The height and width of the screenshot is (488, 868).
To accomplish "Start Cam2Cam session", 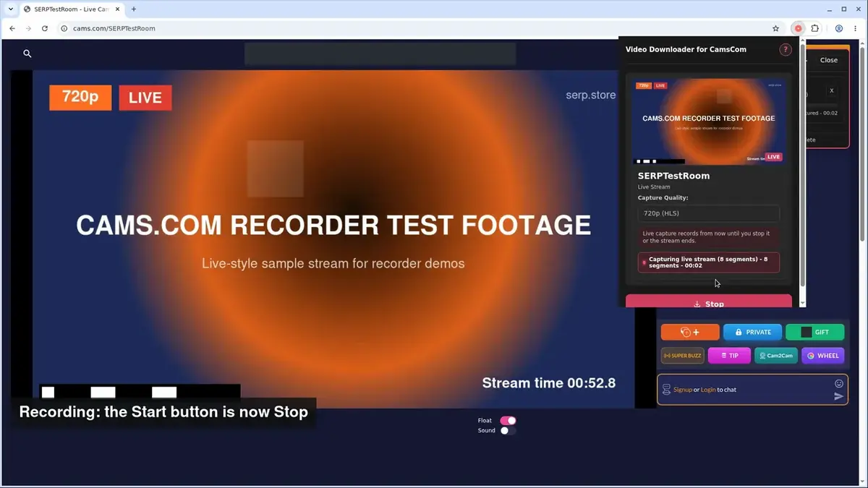I will (x=776, y=356).
